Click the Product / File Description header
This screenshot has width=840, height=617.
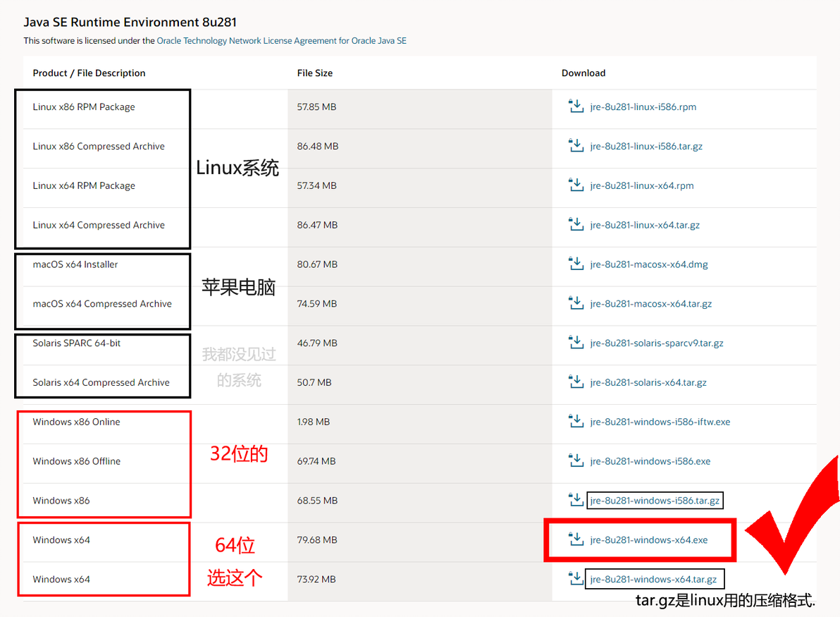tap(89, 73)
